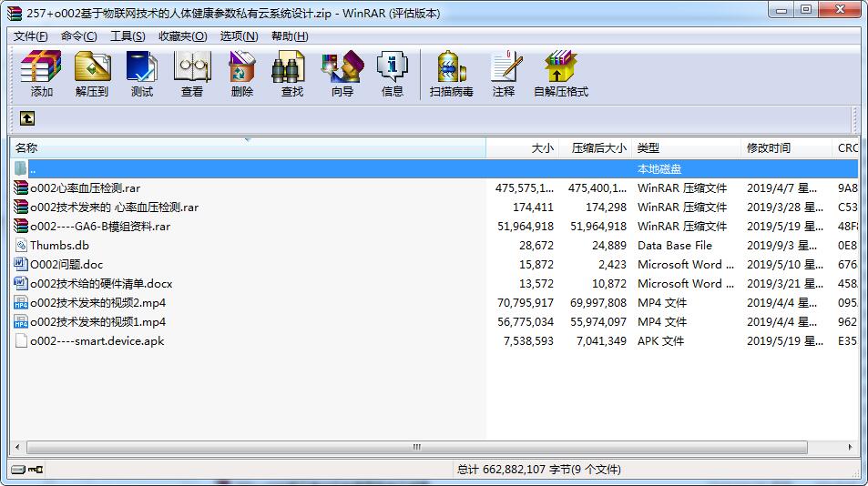Open the 注释 (Comment) tool
Screen dimensions: 868x486
coord(505,74)
